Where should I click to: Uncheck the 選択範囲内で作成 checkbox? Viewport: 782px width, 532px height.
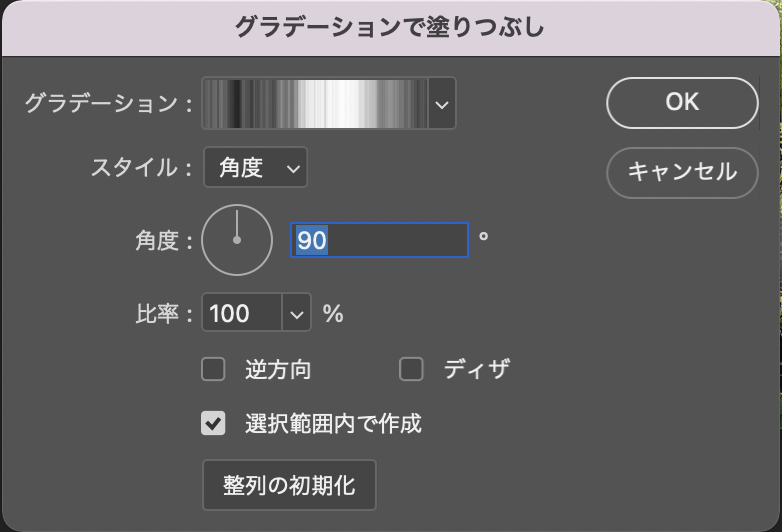[x=213, y=423]
